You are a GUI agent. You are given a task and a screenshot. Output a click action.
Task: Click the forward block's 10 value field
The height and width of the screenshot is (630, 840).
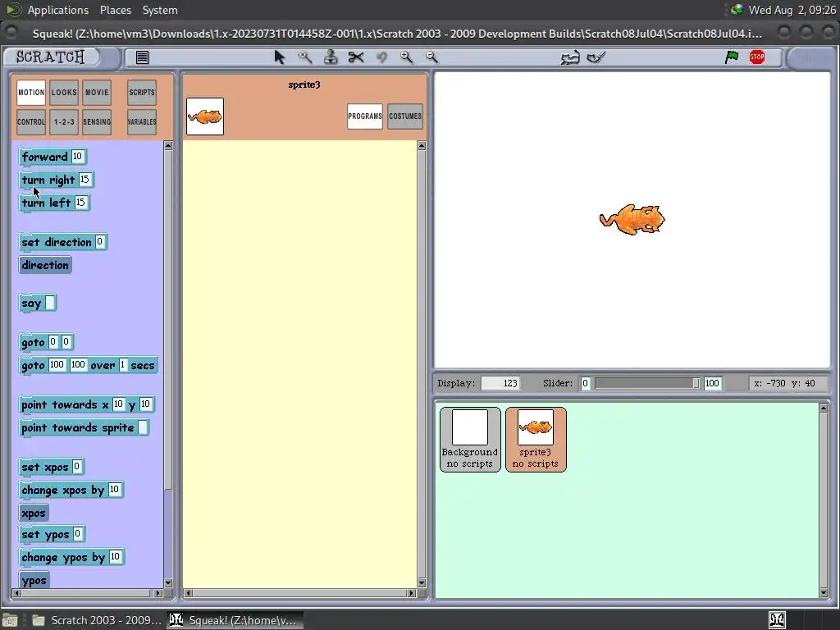77,156
